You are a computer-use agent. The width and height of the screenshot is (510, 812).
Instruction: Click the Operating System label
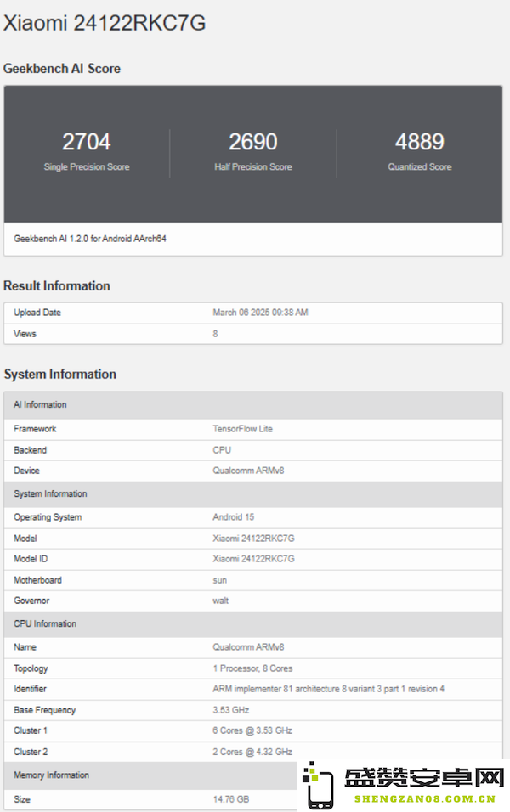48,516
